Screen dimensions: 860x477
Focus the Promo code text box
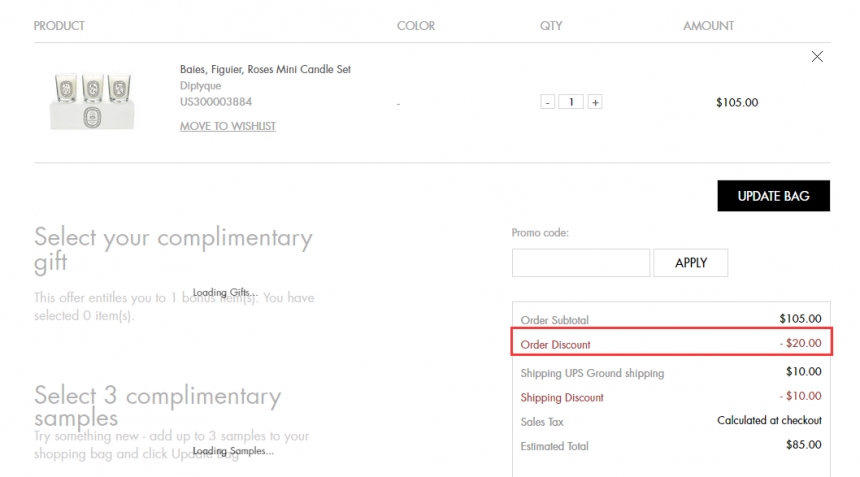580,263
